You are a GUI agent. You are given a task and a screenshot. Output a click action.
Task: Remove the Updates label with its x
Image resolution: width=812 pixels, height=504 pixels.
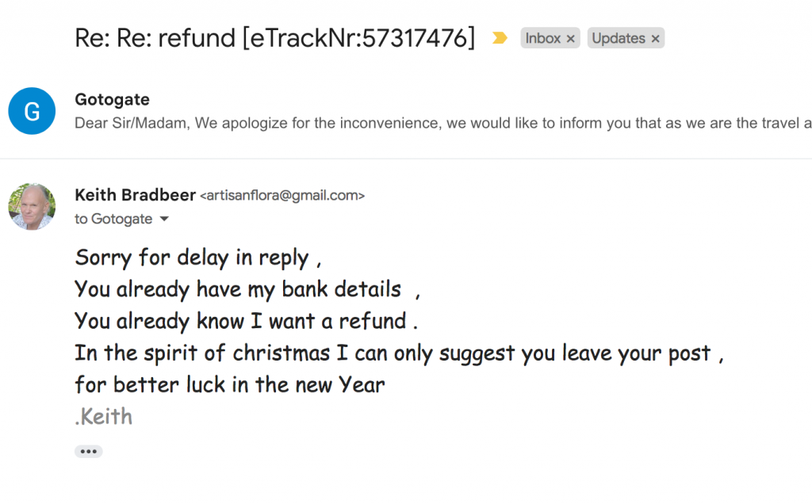coord(655,38)
